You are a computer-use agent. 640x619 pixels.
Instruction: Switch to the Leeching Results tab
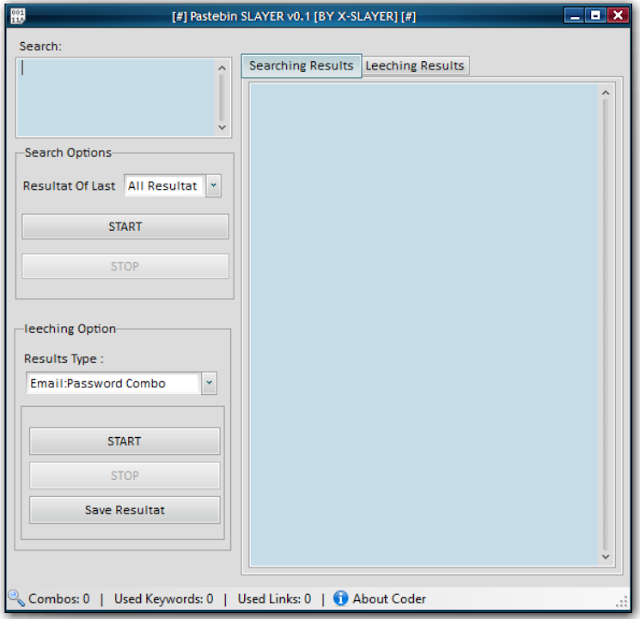pos(415,66)
